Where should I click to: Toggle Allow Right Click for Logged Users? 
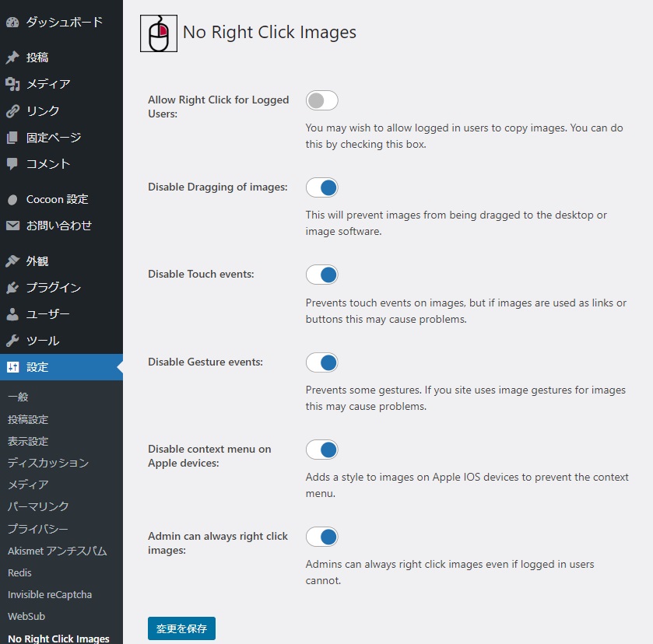point(321,100)
